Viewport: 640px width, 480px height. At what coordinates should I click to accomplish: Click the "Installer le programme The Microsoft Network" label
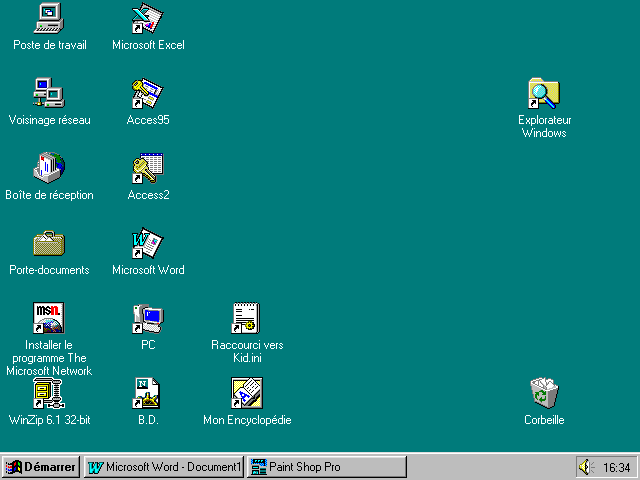point(49,358)
